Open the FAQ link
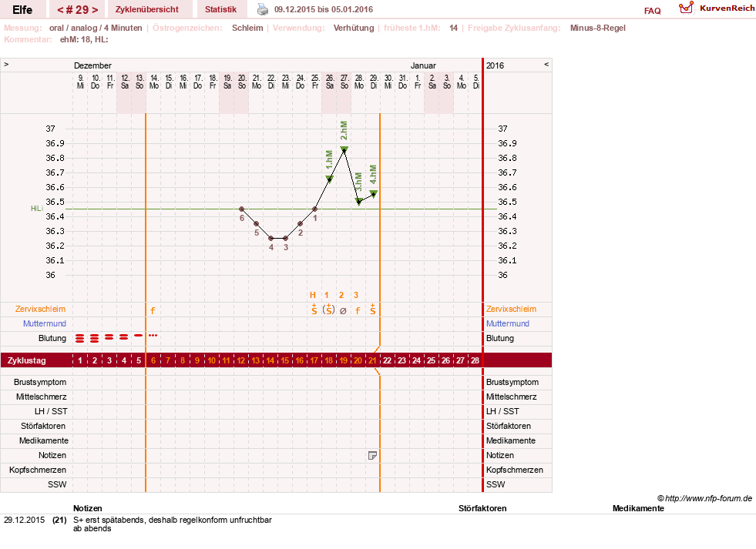Screen dimensions: 756x549 [652, 11]
